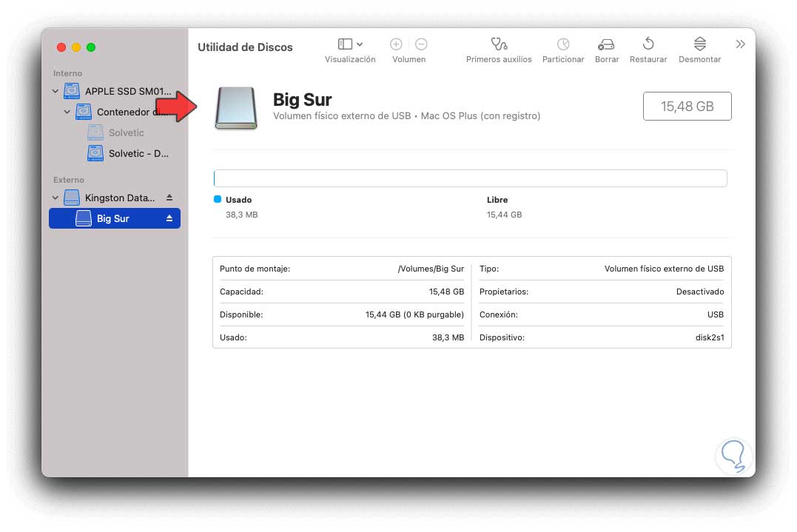Open the Visualización sidebar view icon
This screenshot has width=797, height=532.
pos(345,44)
